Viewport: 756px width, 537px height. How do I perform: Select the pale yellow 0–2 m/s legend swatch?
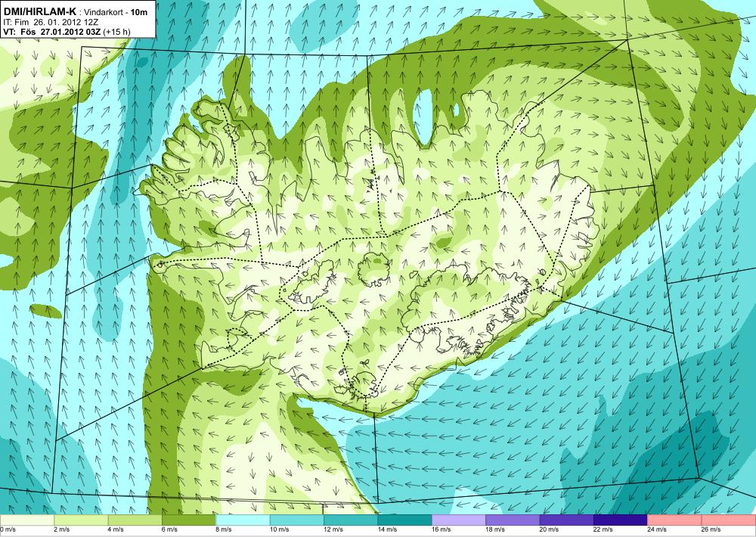[x=27, y=520]
